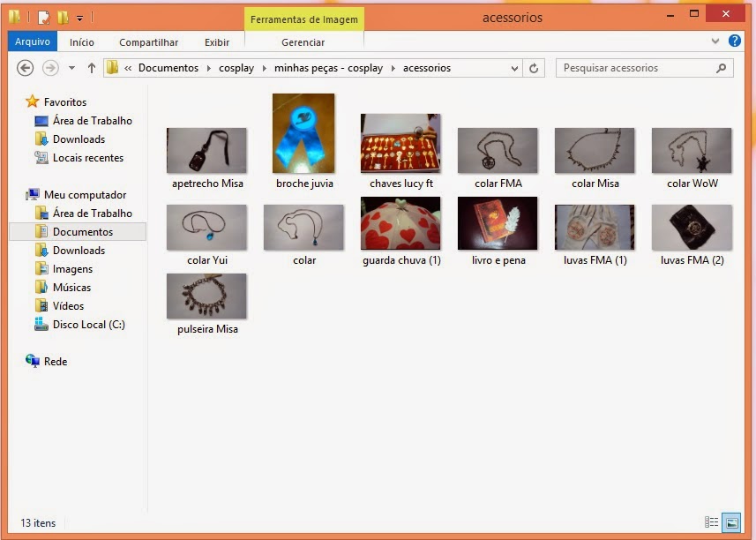Open the Compartilhar ribbon tab
The width and height of the screenshot is (756, 540).
pyautogui.click(x=148, y=42)
